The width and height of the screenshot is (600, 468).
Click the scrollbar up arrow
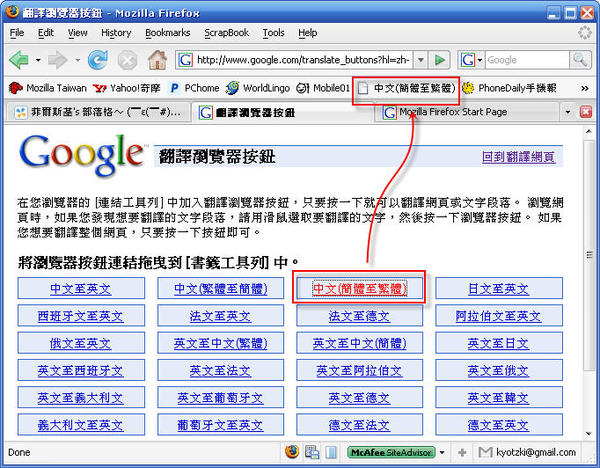point(589,132)
